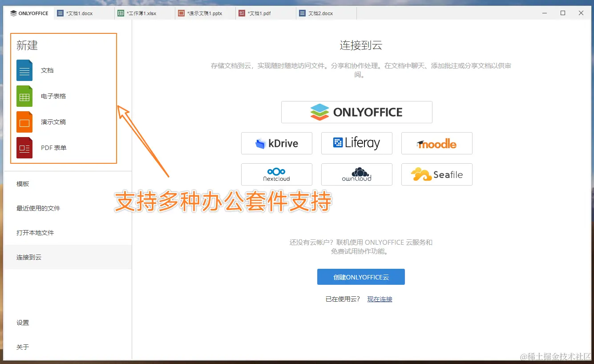The width and height of the screenshot is (594, 364).
Task: Maximize the ONLYOFFICE window
Action: click(563, 13)
